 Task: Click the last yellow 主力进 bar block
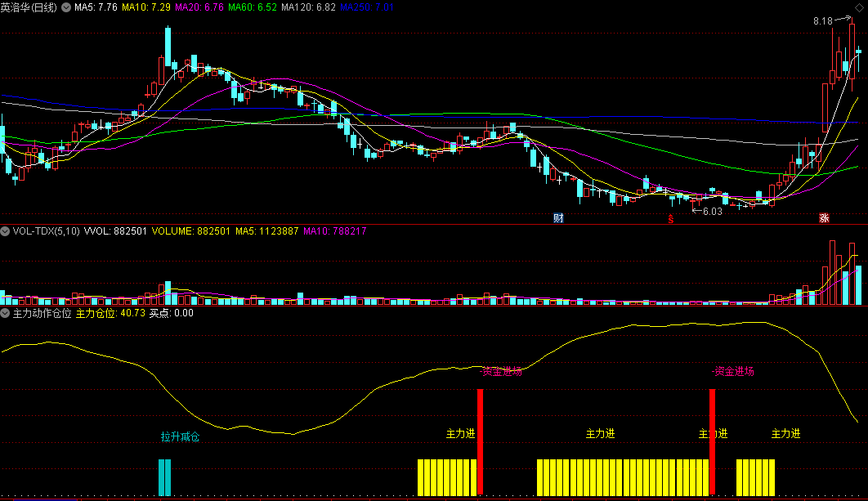(x=756, y=477)
